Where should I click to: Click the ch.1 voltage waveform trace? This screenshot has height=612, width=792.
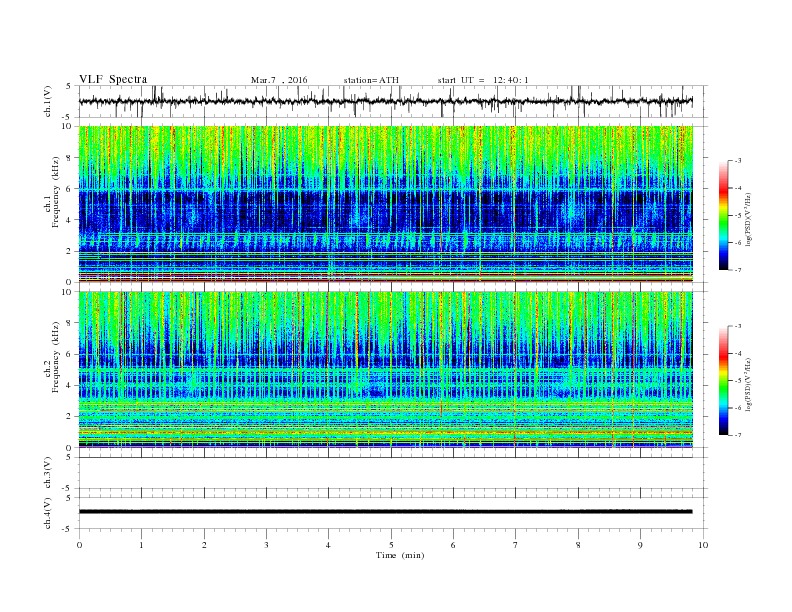tap(385, 101)
